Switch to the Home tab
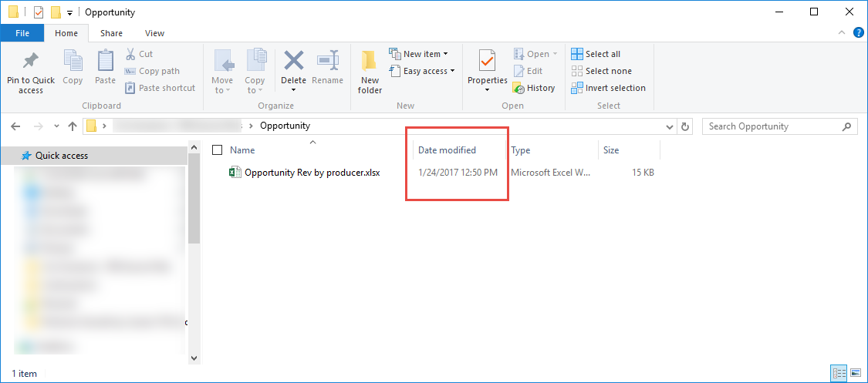The width and height of the screenshot is (868, 383). tap(66, 33)
